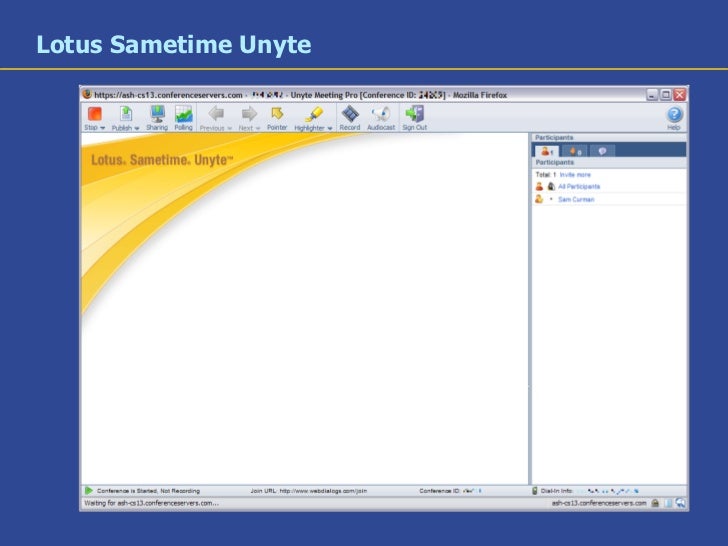Maximize the Firefox window
Screen dimensions: 728x546
[666, 95]
